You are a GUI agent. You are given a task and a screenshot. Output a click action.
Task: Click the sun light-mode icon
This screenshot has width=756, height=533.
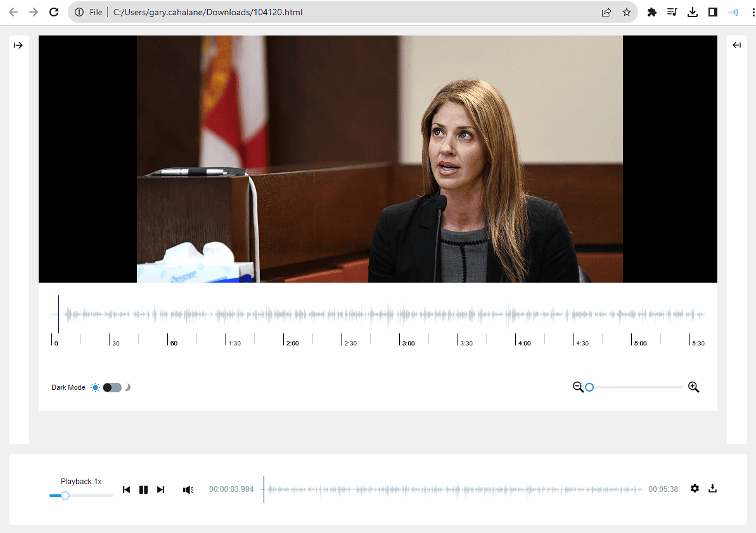[x=96, y=387]
